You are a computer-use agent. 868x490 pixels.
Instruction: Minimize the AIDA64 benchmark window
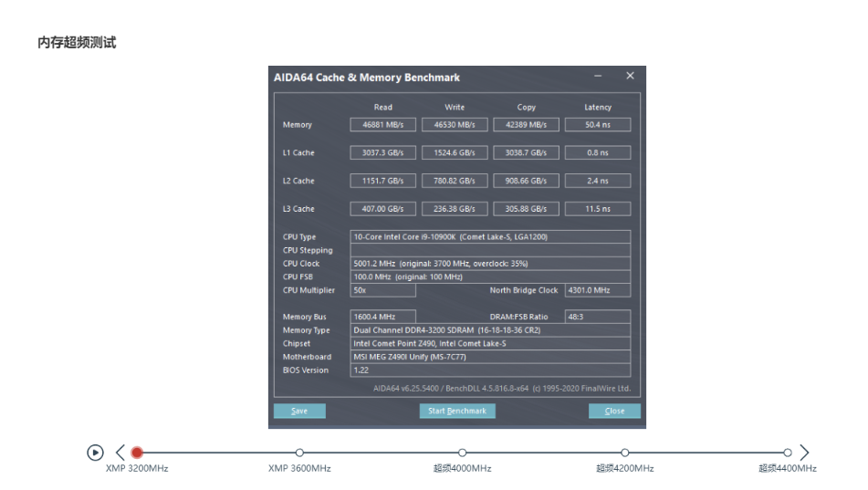point(598,76)
